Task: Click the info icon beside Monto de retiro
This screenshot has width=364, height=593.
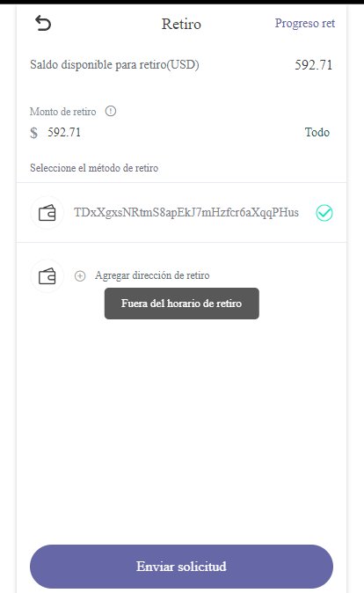Action: [111, 111]
